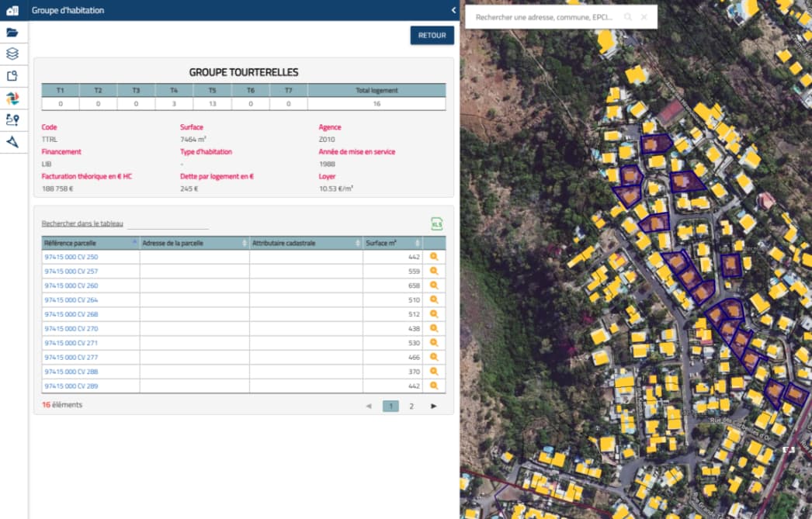Sort table by Surface m² column
Screen dimensions: 812x519
392,243
